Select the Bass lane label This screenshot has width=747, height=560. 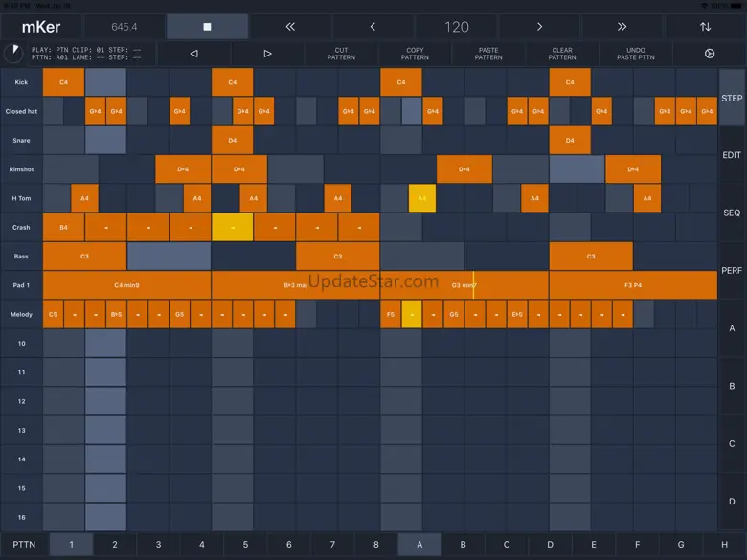pos(21,257)
